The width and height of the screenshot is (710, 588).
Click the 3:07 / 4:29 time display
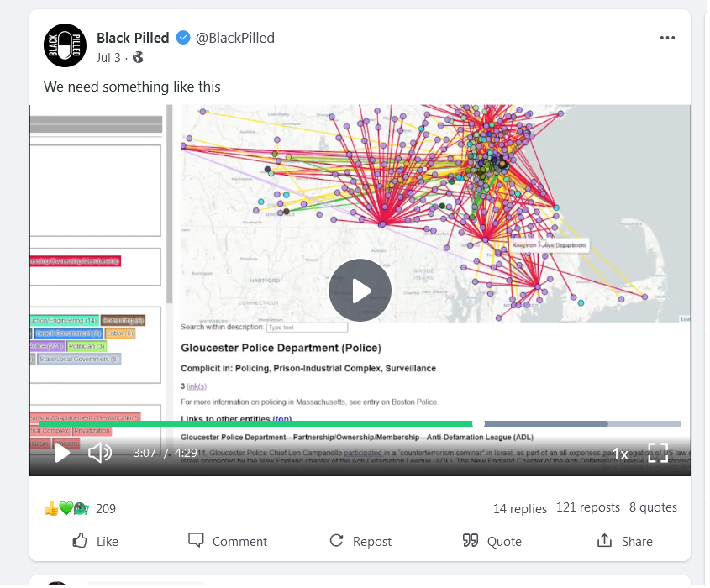coord(166,453)
